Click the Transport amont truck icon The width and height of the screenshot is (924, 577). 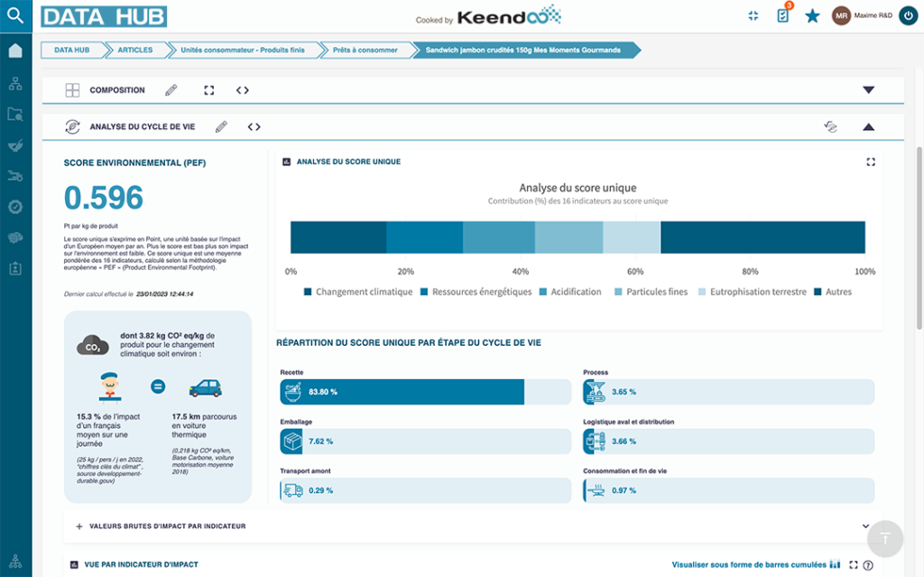[x=293, y=490]
